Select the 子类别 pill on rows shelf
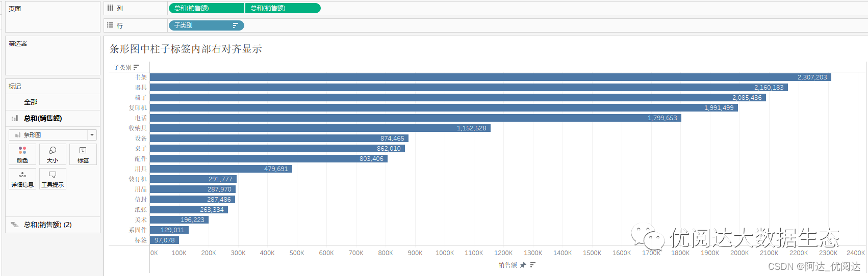Screen dimensions: 868x276 pyautogui.click(x=206, y=25)
